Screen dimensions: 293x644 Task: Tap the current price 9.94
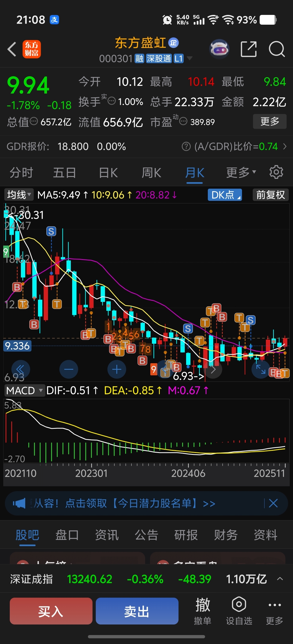point(28,85)
